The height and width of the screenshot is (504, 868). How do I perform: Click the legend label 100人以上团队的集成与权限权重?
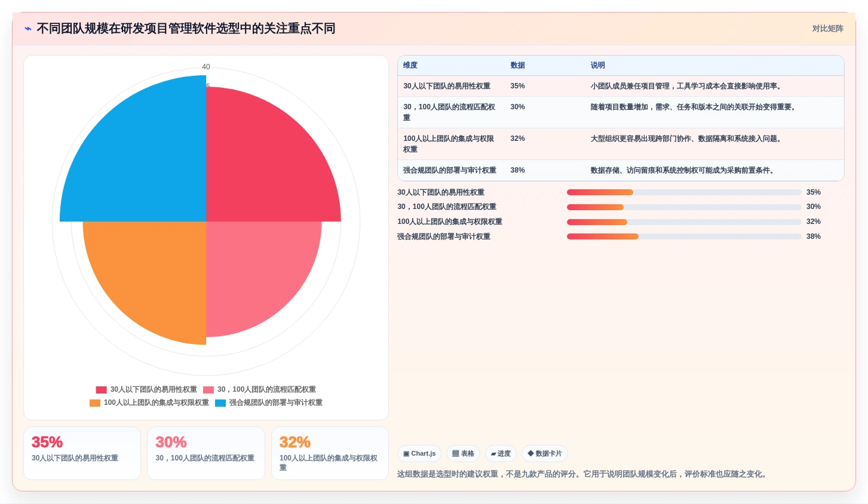pyautogui.click(x=157, y=402)
